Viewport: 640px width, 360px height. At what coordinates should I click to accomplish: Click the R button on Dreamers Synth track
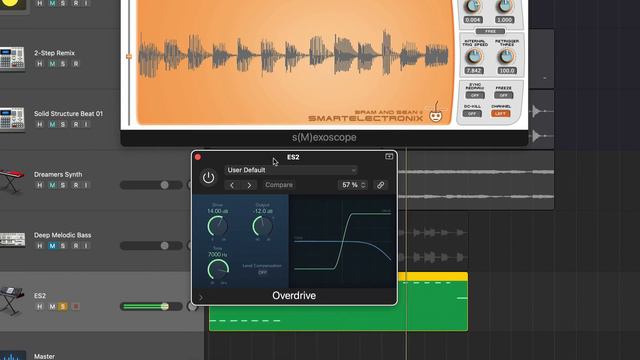[x=76, y=185]
